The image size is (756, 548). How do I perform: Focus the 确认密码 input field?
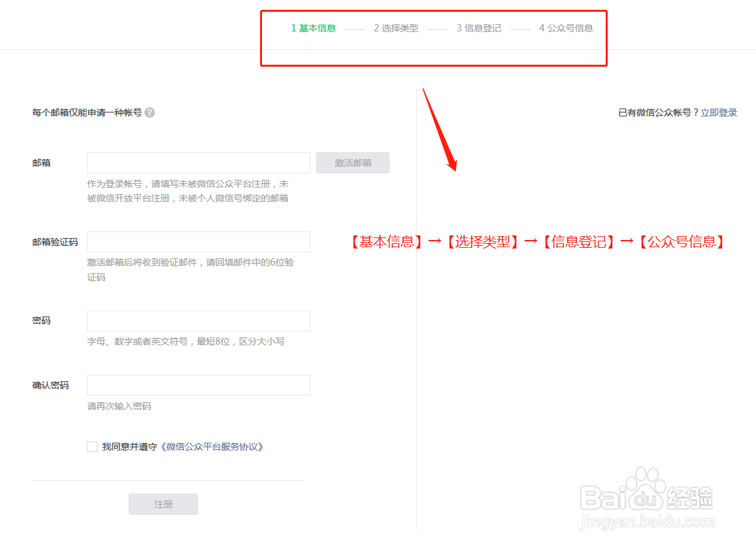tap(199, 385)
